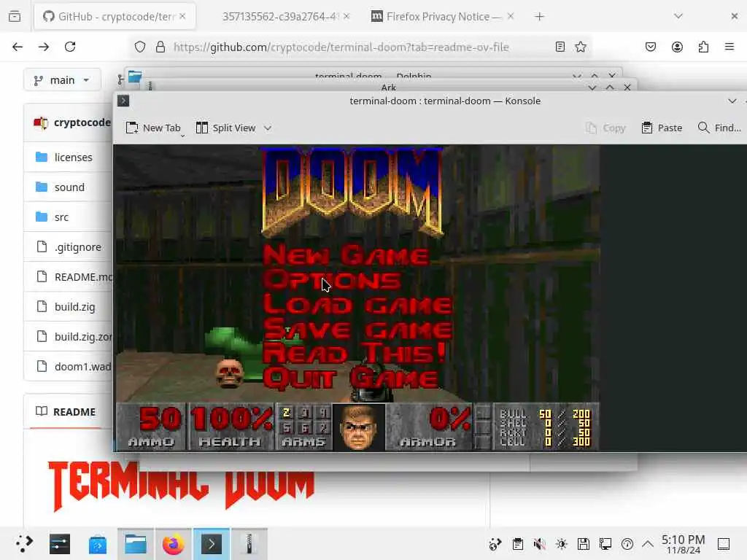Image resolution: width=747 pixels, height=560 pixels.
Task: Open clipboard tray icon
Action: tap(518, 544)
